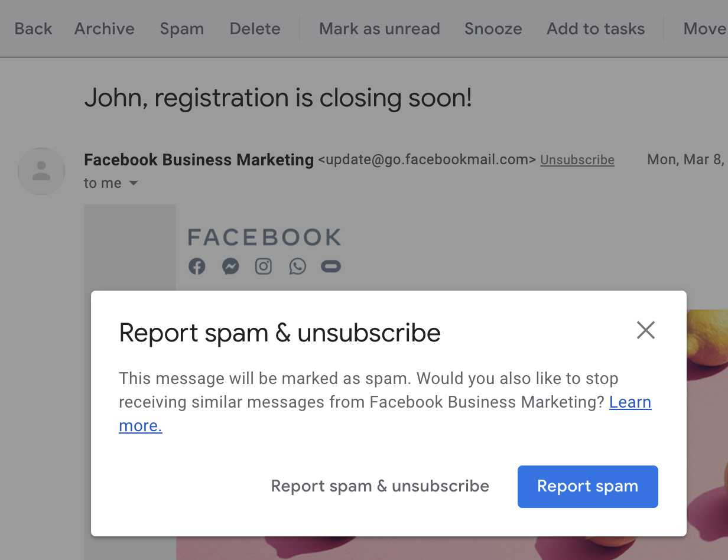
Task: Close the Report spam dialog
Action: (646, 330)
